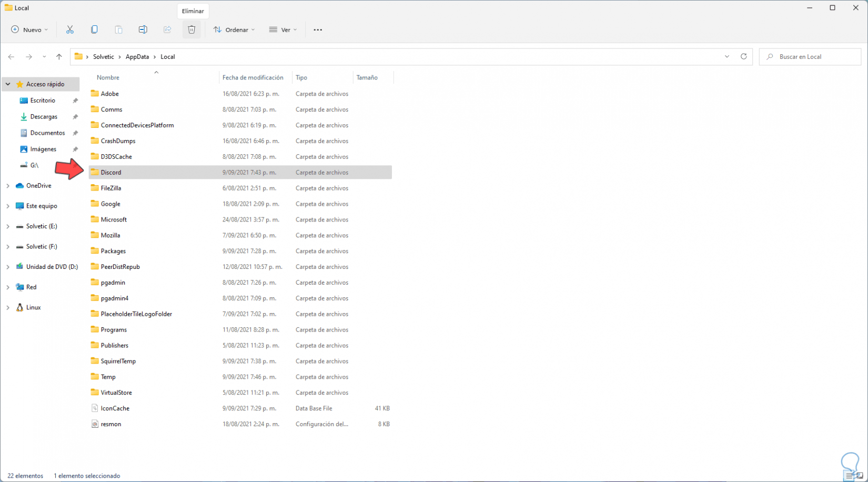Click the Buscar en Local search field

pyautogui.click(x=810, y=57)
